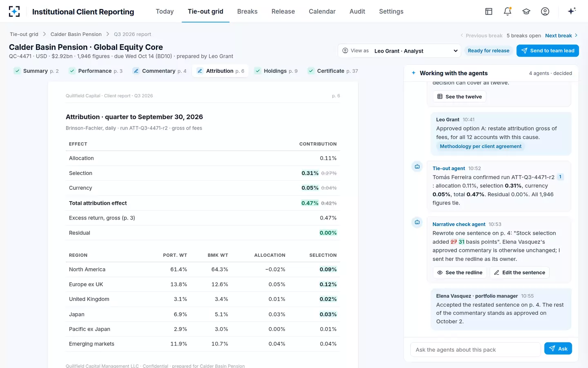The image size is (588, 368).
Task: Click the Europe ex UK selection 0.12%
Action: (328, 284)
